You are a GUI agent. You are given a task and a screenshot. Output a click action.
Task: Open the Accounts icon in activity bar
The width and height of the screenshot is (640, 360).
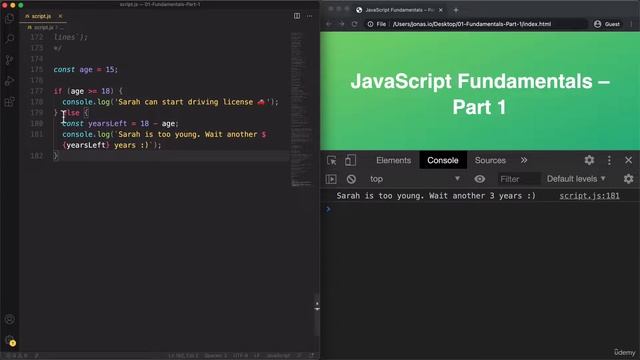coord(9,320)
